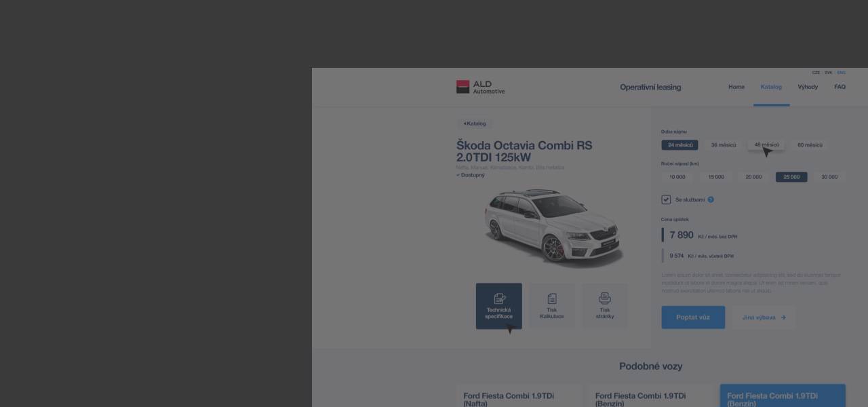Open the help icon beside Se službami
Screen dimensions: 868x407
tap(711, 199)
